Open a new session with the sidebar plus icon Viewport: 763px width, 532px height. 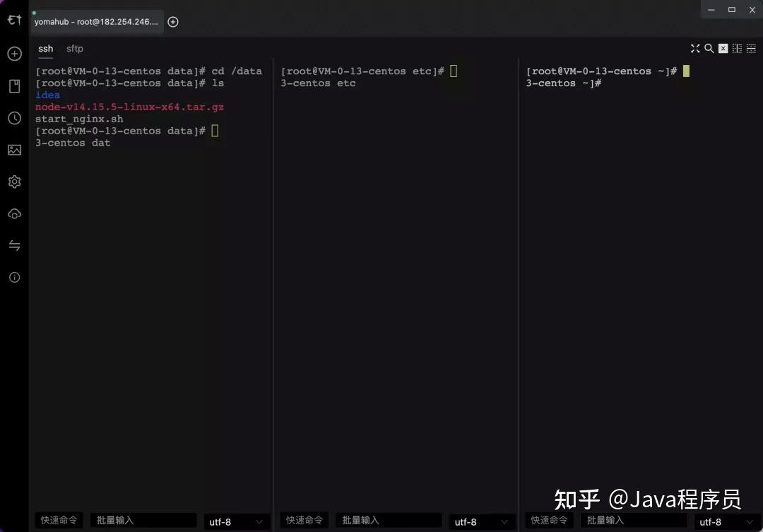point(14,54)
